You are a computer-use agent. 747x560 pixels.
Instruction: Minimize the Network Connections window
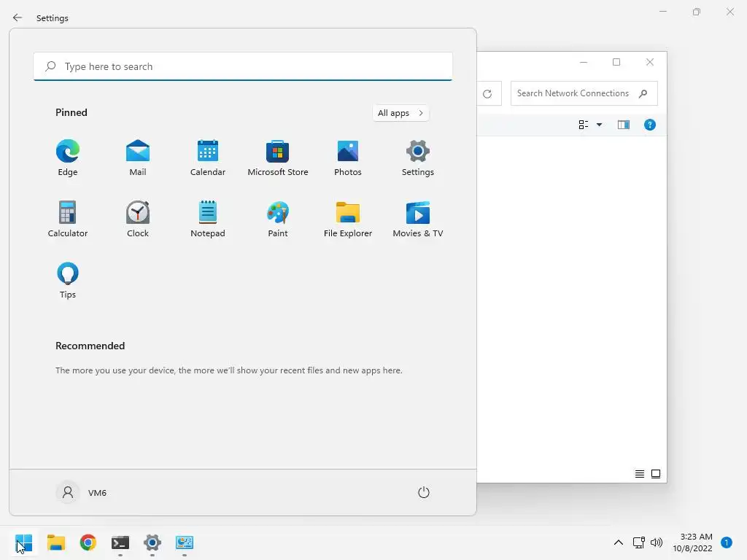point(583,62)
